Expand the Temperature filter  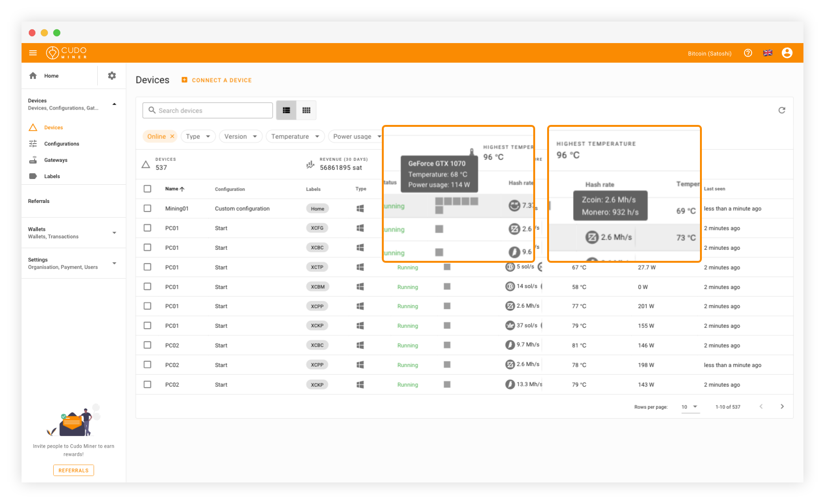pyautogui.click(x=295, y=136)
